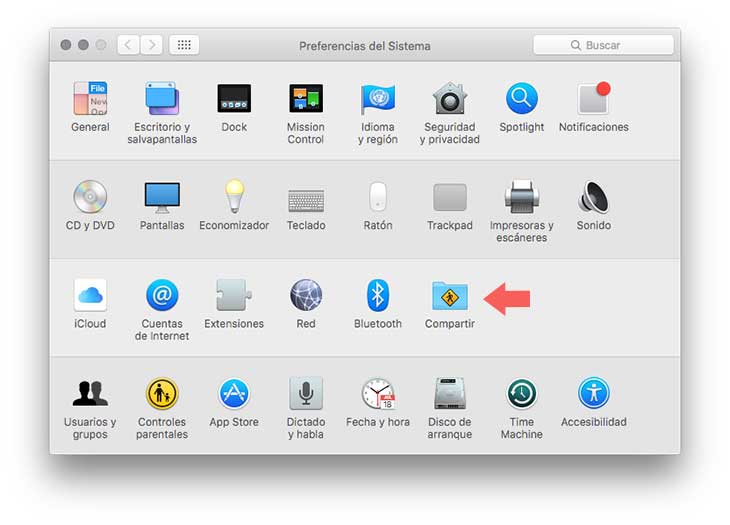Click the show-all grid button
730x525 pixels.
click(x=184, y=45)
